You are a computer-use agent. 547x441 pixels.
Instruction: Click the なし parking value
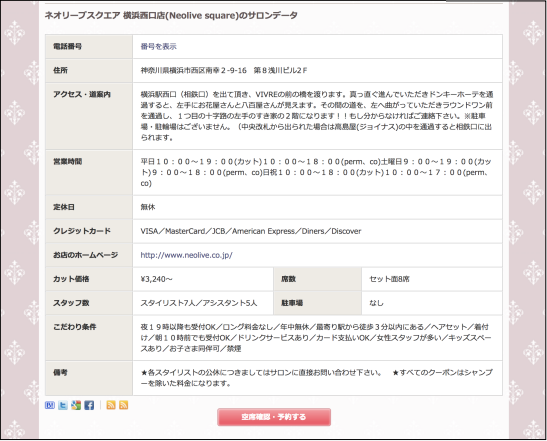click(376, 303)
